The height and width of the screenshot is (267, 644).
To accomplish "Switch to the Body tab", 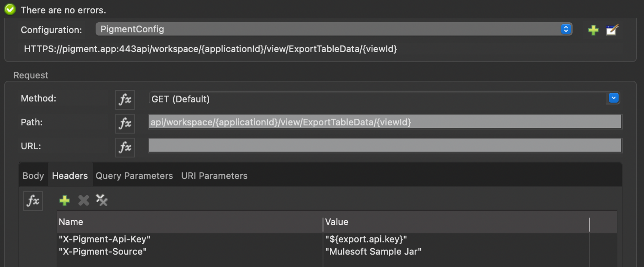I will point(33,176).
